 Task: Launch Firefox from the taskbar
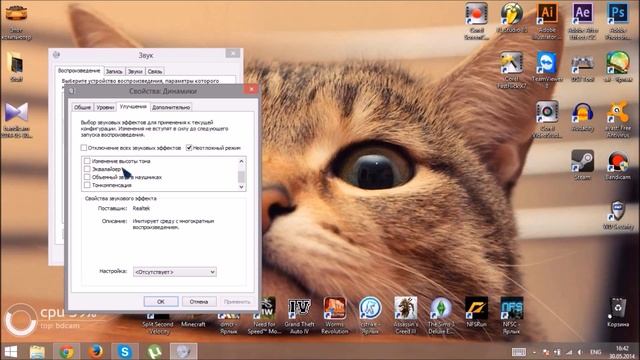[96, 351]
